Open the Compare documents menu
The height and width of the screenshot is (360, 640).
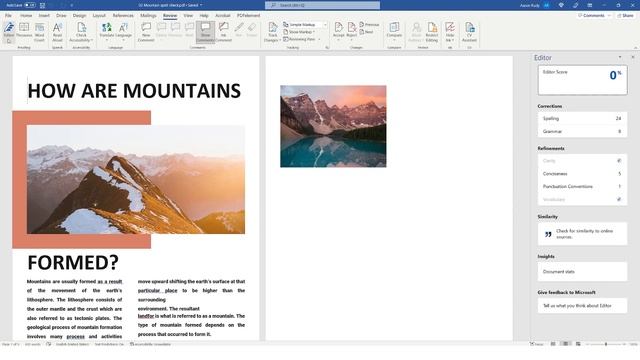click(394, 32)
